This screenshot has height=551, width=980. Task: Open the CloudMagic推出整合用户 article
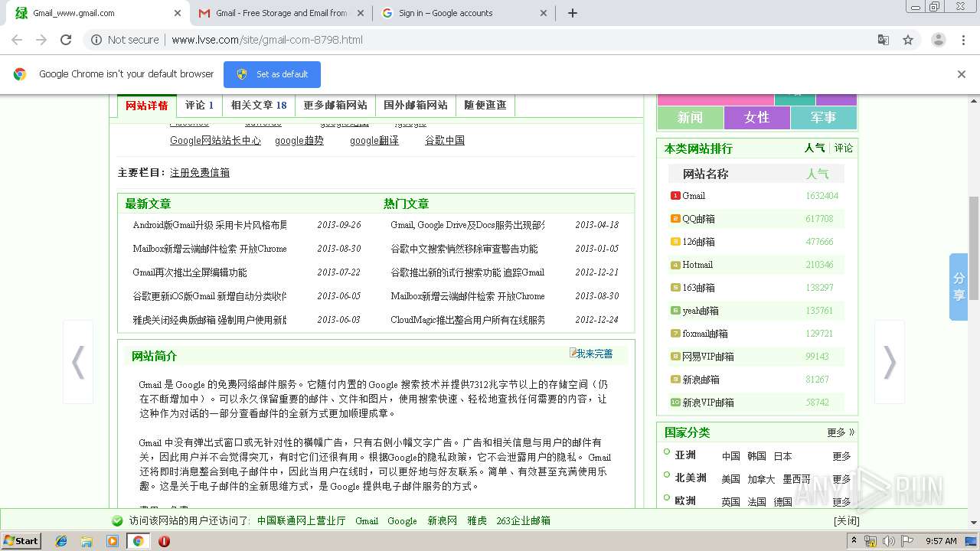pos(468,320)
